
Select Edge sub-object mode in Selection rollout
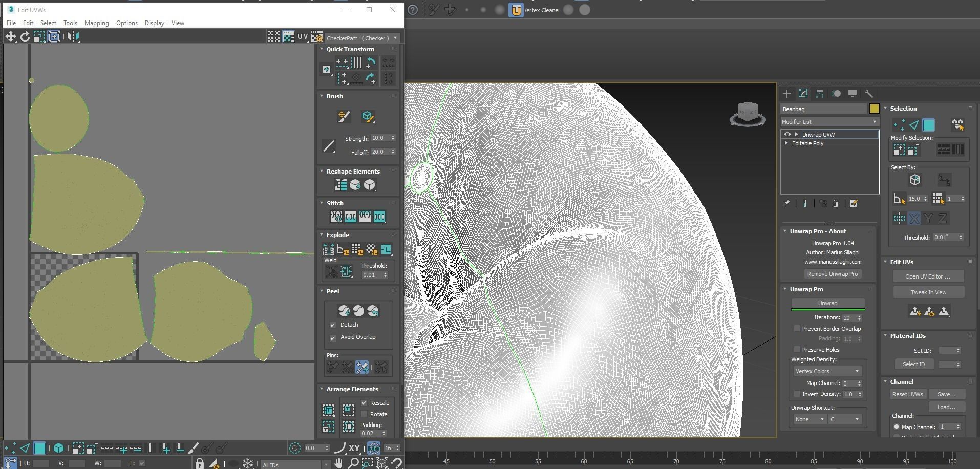tap(914, 125)
